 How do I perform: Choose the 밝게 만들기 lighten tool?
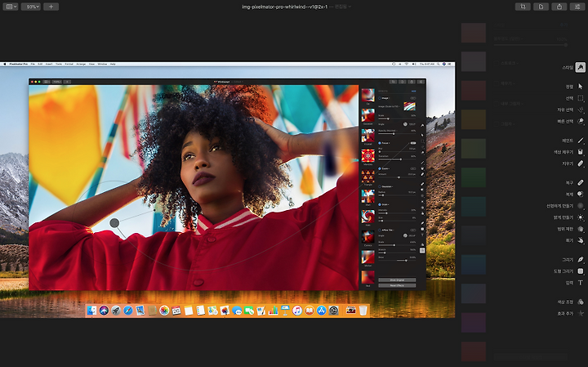coord(581,217)
